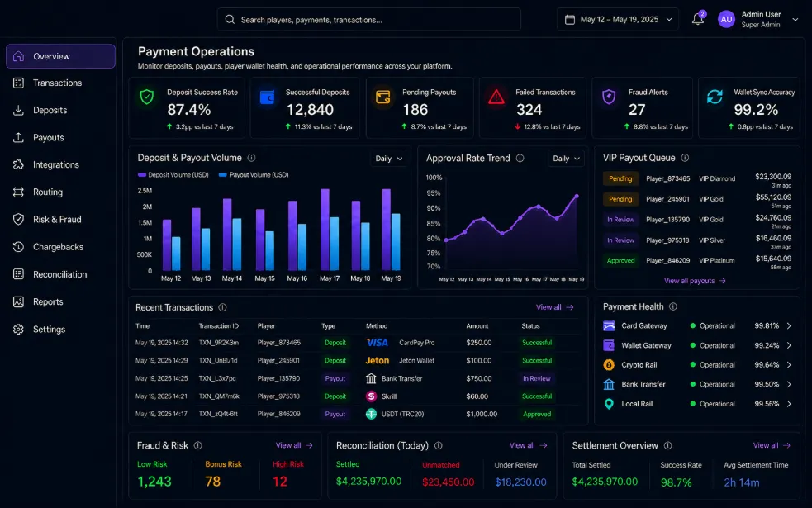The width and height of the screenshot is (812, 508).
Task: Expand the Card Gateway health row chevron
Action: [x=789, y=325]
